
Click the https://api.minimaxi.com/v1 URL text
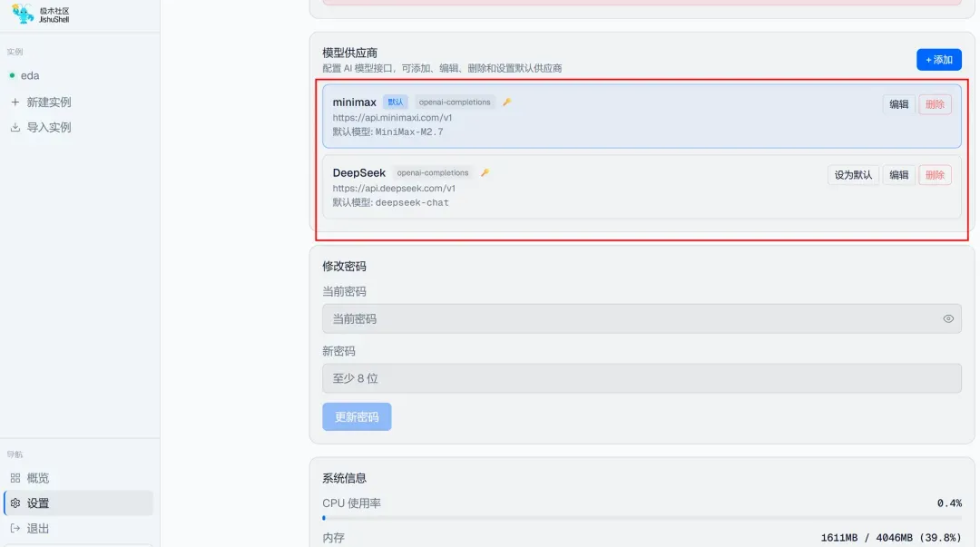[x=392, y=118]
